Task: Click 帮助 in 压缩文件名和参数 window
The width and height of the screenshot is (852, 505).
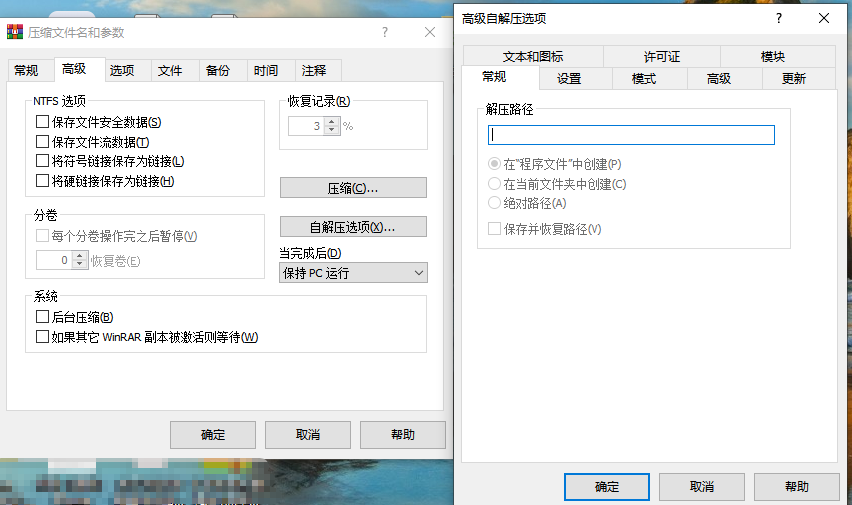Action: [403, 434]
